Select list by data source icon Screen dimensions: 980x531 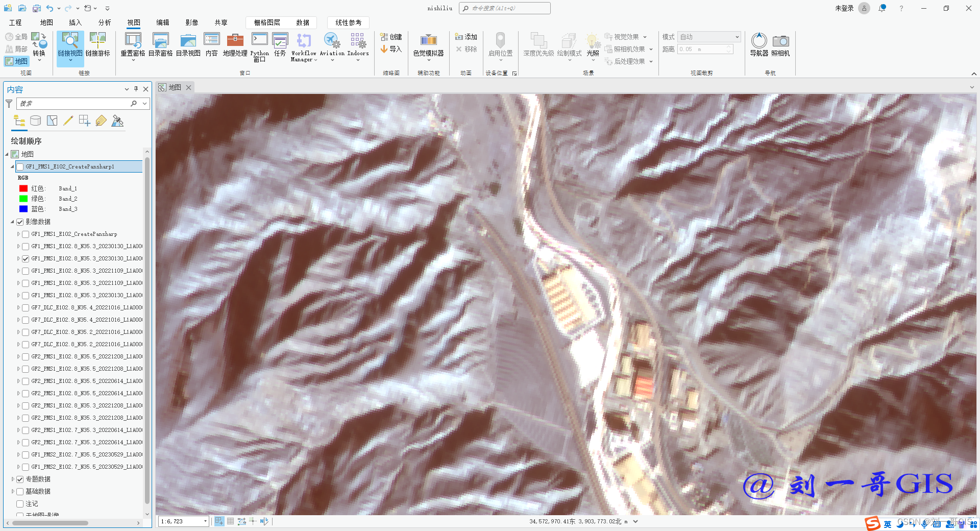pos(35,121)
